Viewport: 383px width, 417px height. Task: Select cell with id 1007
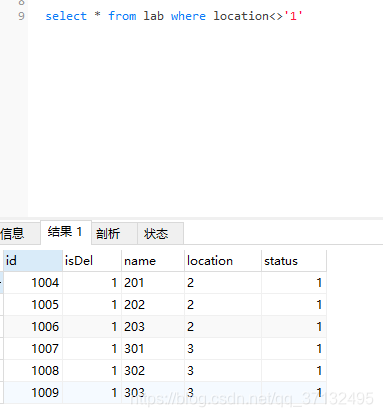coord(33,349)
